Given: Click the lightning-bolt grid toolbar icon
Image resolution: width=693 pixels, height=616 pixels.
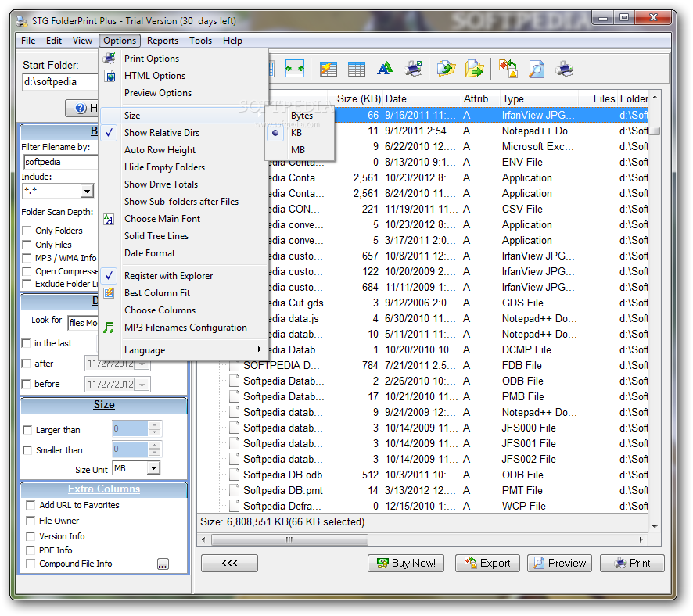Looking at the screenshot, I should pyautogui.click(x=329, y=69).
